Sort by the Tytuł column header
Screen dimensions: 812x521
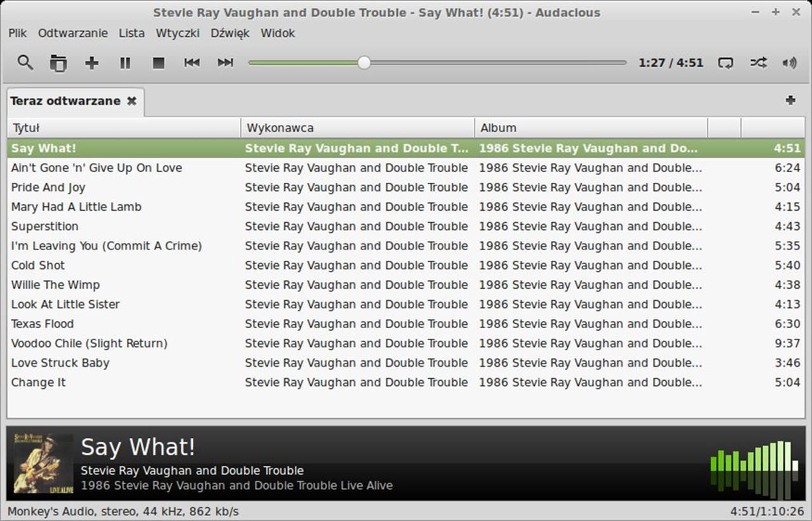(x=124, y=128)
